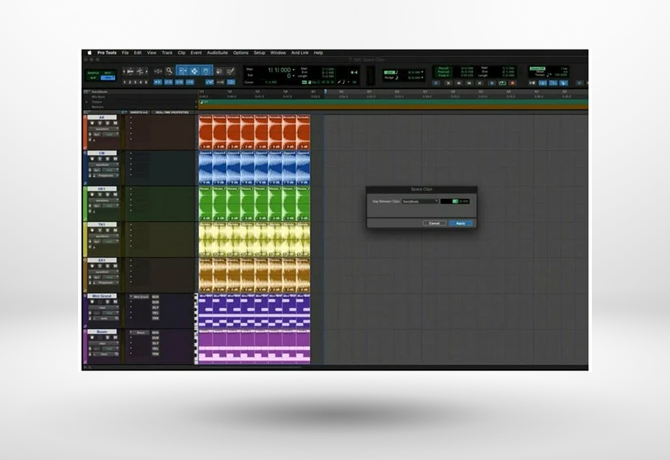Select the Zoomer magnifier tool
Screen dimensions: 670x460
pyautogui.click(x=170, y=71)
